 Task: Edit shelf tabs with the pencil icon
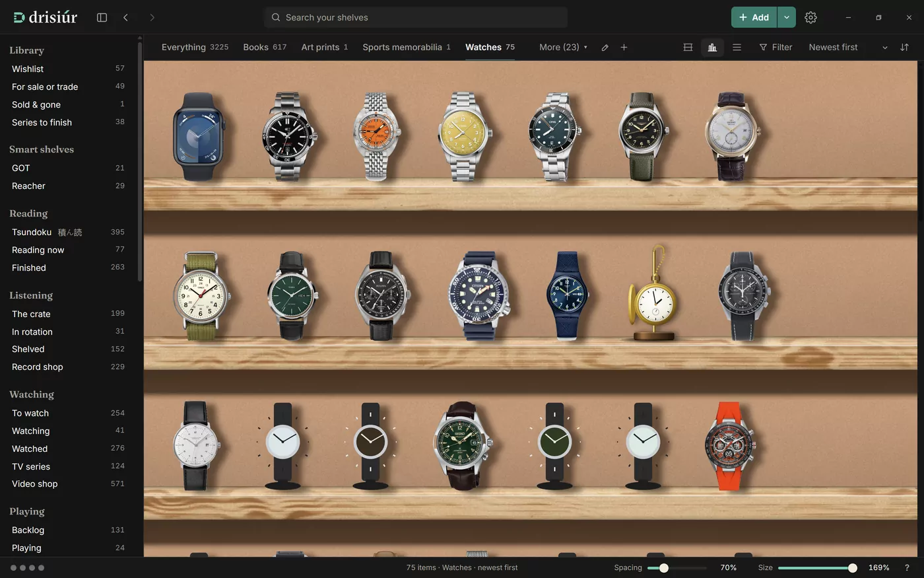[x=605, y=48]
